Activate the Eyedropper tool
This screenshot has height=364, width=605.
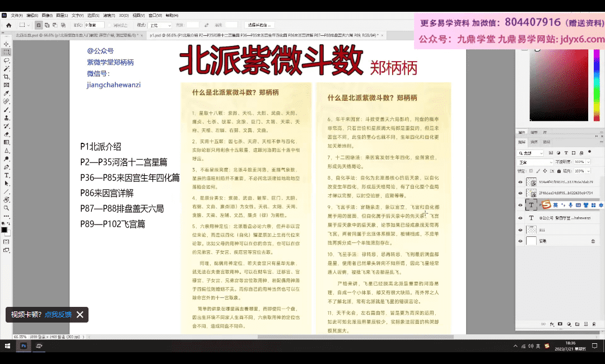[6, 93]
